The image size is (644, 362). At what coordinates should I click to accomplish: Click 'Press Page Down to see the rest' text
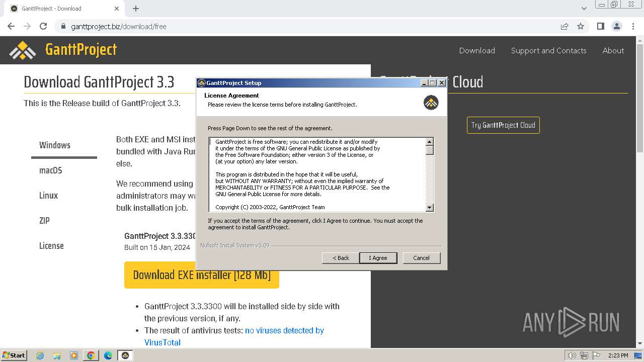click(270, 128)
